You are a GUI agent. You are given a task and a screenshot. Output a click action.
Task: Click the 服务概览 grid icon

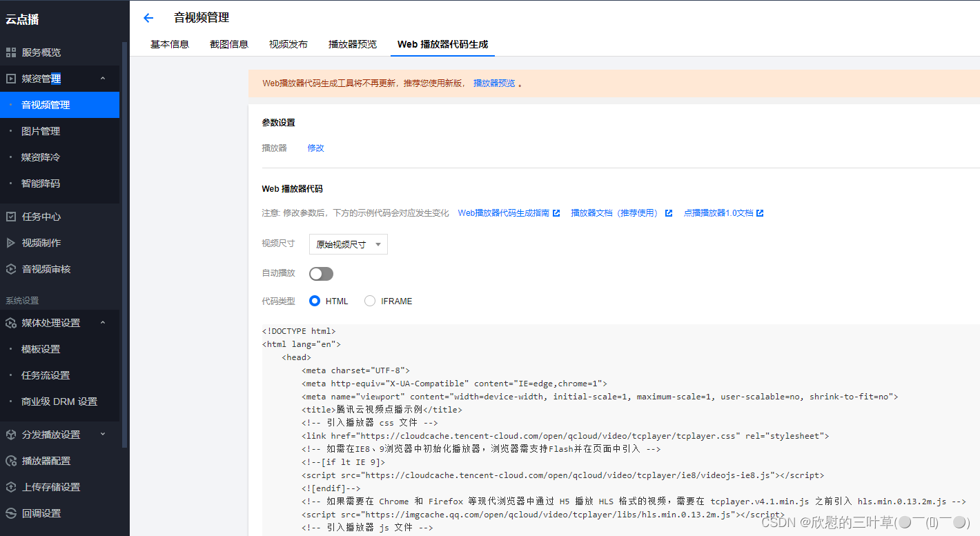coord(11,52)
